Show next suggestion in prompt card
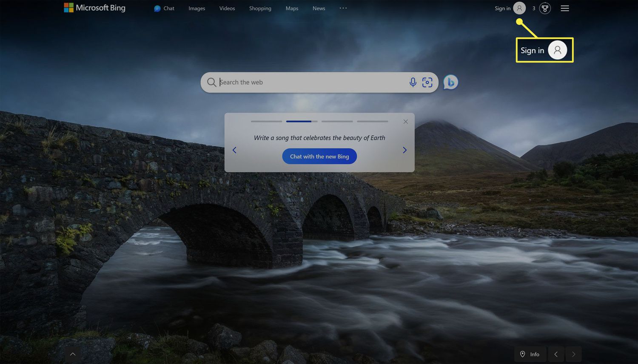 pos(404,150)
